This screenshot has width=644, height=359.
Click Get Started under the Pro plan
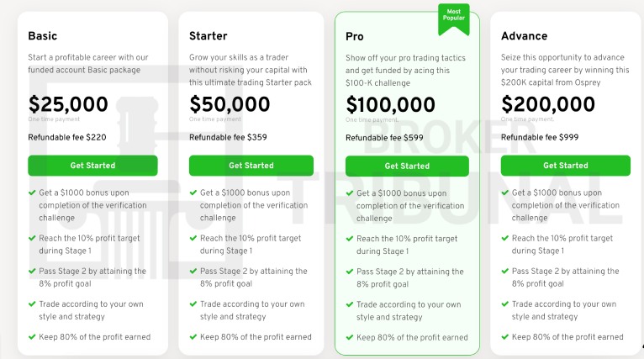407,166
